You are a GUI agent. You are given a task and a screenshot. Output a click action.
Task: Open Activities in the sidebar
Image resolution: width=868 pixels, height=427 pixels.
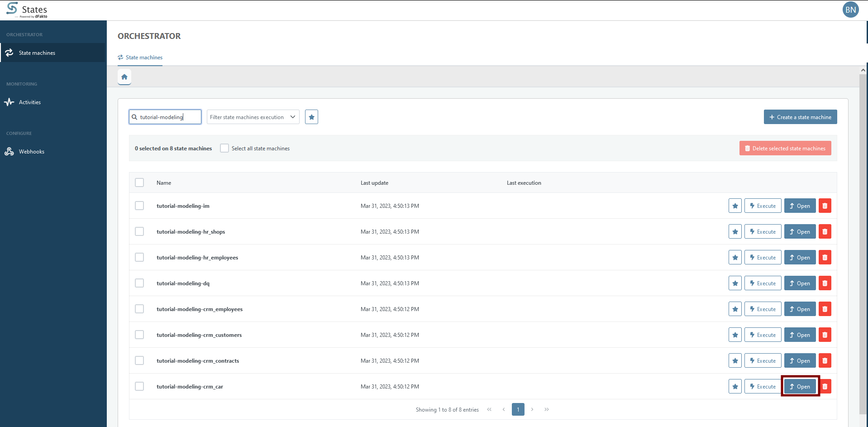point(30,102)
